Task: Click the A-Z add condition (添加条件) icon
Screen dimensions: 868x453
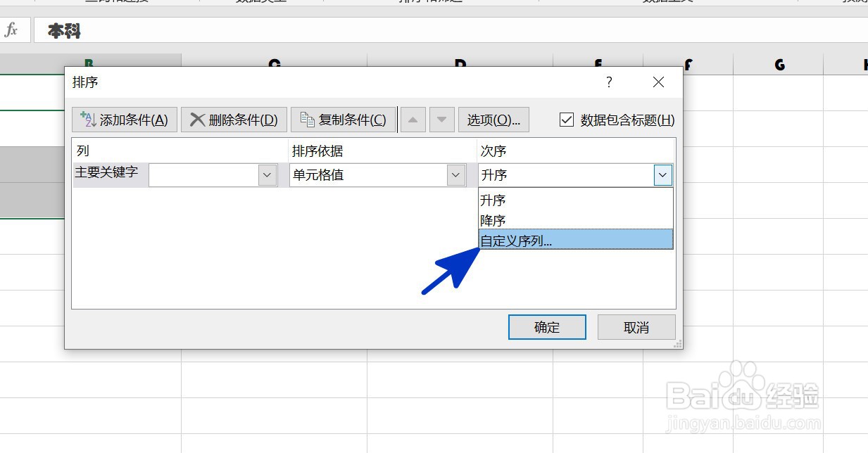Action: click(89, 119)
